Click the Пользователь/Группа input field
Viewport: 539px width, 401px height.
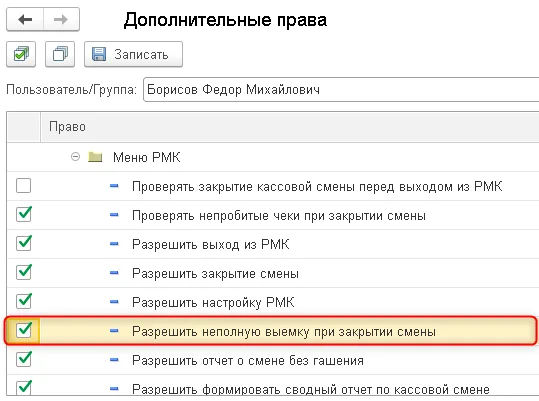click(341, 90)
